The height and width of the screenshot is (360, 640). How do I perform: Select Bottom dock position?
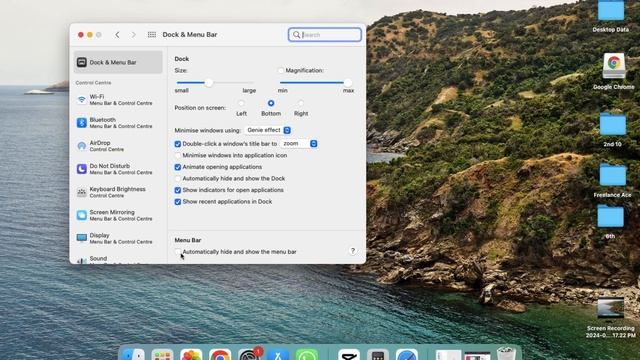pyautogui.click(x=271, y=103)
